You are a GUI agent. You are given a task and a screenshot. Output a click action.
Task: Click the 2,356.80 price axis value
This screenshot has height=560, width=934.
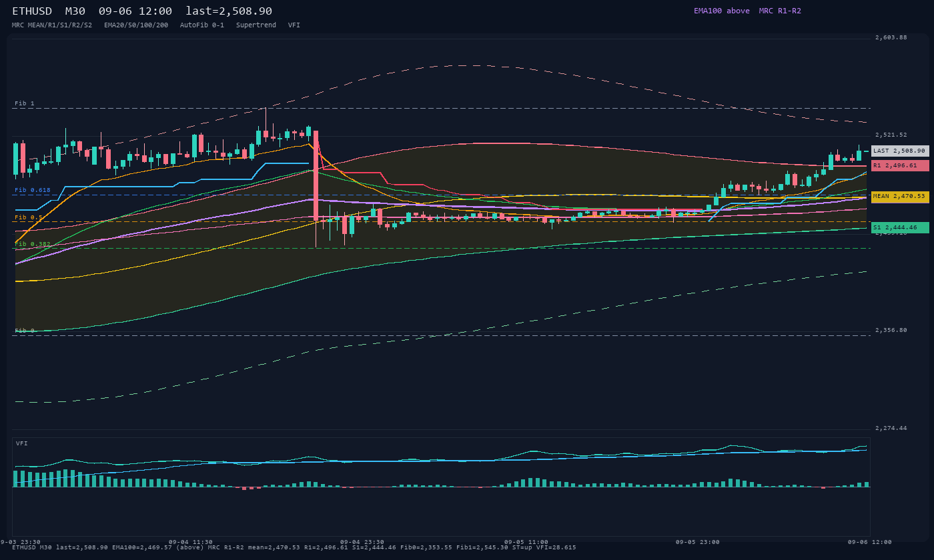pos(891,330)
